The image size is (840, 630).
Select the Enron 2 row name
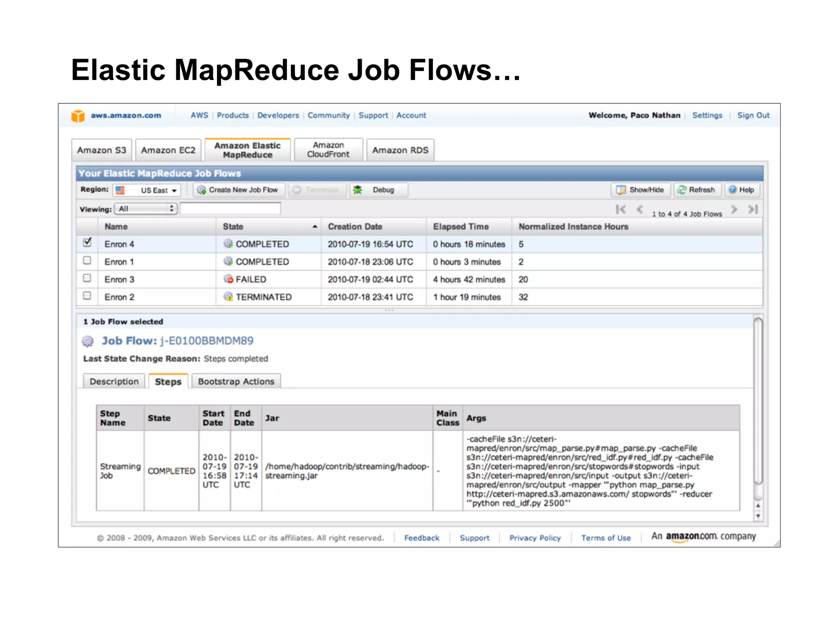119,297
